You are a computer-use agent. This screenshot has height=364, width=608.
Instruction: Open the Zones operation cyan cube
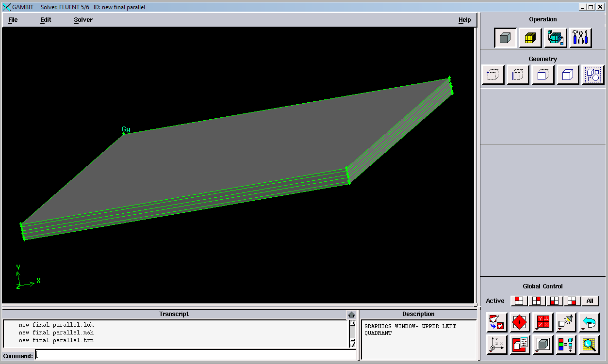coord(556,38)
